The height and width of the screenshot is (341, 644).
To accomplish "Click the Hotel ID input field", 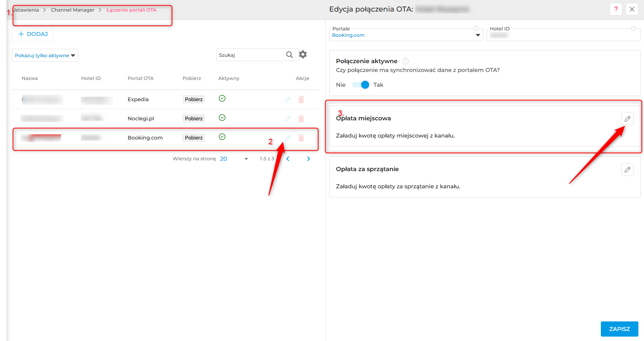I will click(564, 35).
